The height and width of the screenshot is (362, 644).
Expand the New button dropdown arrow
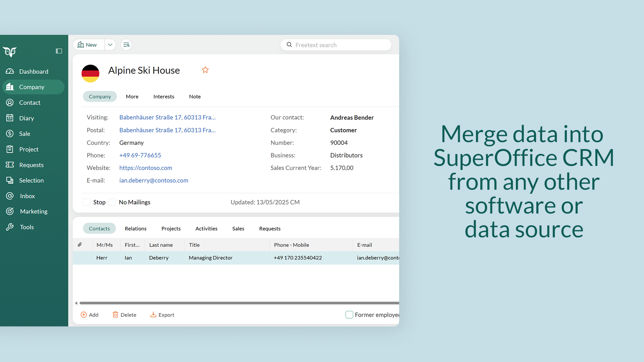tap(110, 45)
